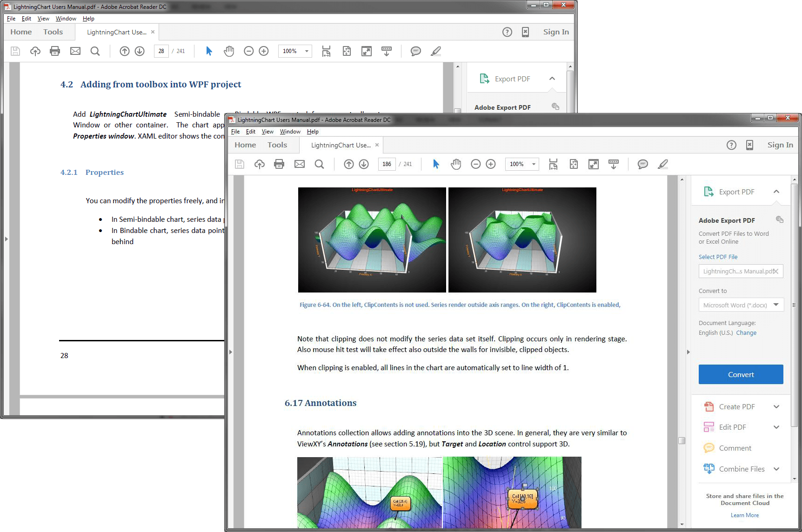Click Hand tool in back window toolbar
Screen dimensions: 802x532
click(229, 51)
